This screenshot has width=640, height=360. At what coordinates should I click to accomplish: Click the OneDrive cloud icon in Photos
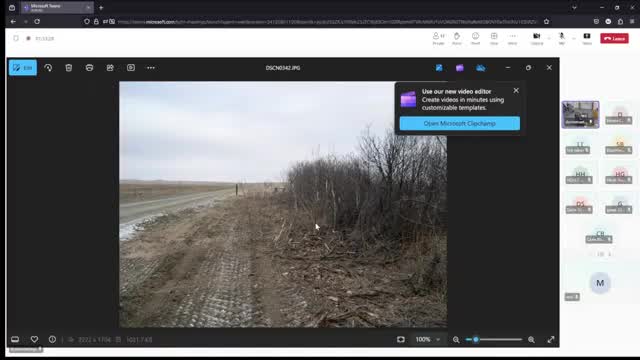point(481,68)
